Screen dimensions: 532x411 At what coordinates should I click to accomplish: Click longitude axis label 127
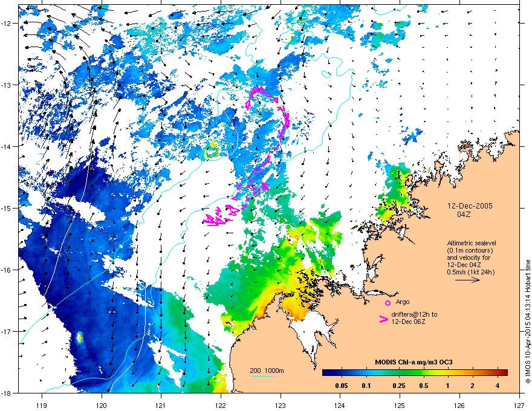[519, 405]
